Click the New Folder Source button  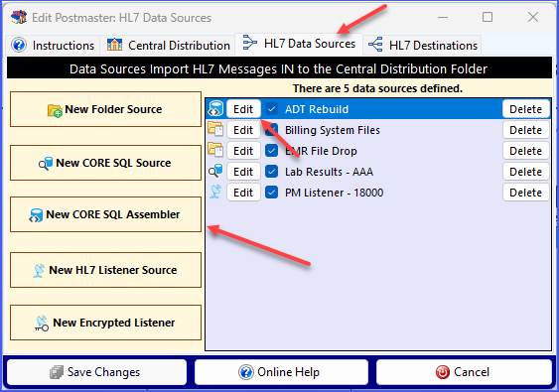click(105, 109)
